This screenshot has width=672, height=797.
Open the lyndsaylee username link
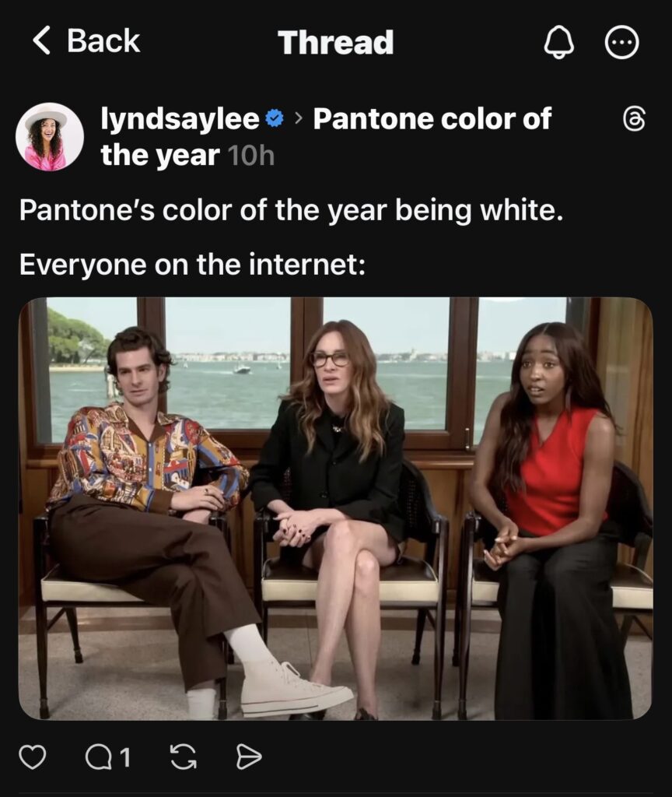click(180, 119)
